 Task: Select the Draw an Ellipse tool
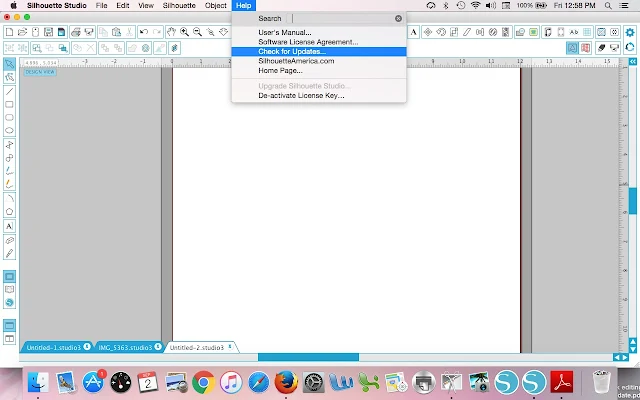[x=9, y=131]
